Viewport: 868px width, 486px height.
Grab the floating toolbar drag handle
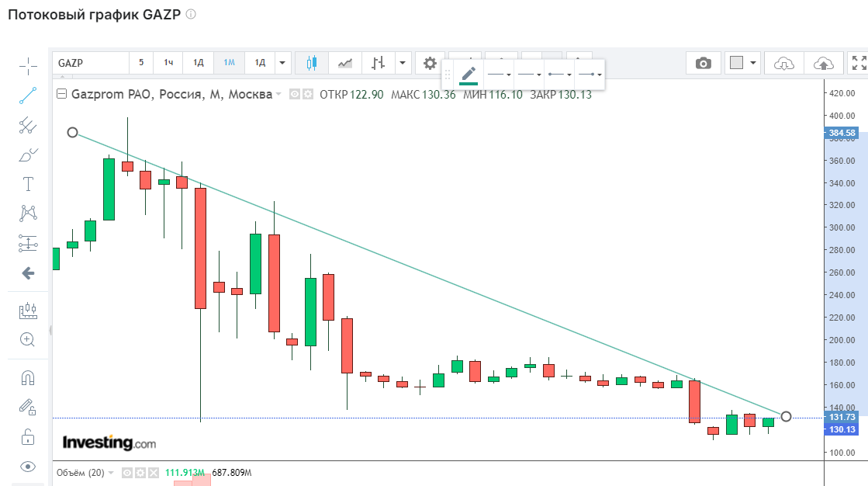point(448,75)
